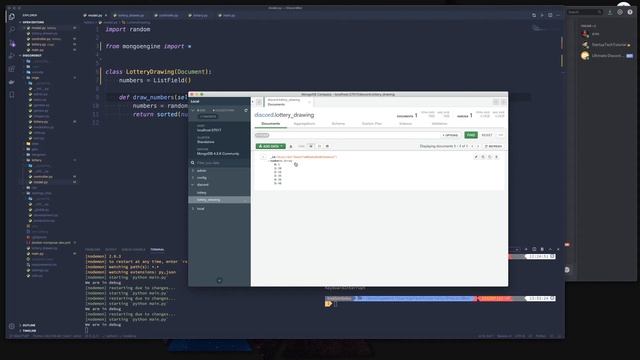Viewport: 640px width, 360px height.
Task: Open model.py in the lottery folder in Explorer
Action: click(x=41, y=182)
